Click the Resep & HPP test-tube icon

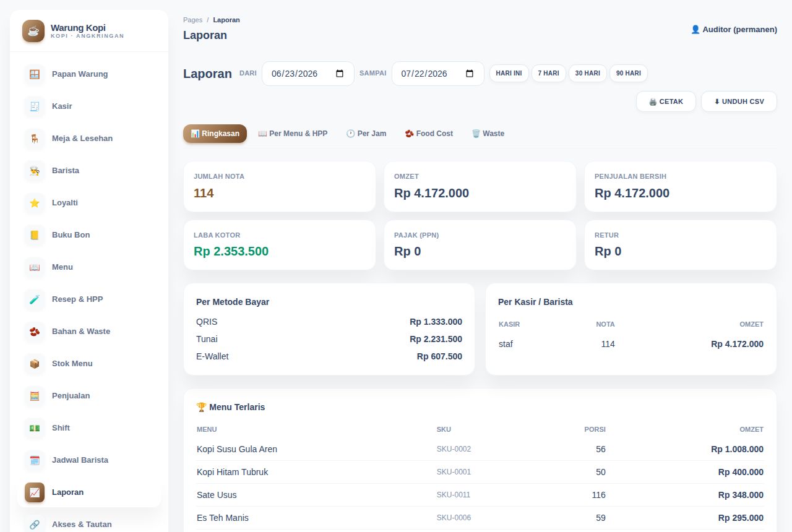pos(35,299)
